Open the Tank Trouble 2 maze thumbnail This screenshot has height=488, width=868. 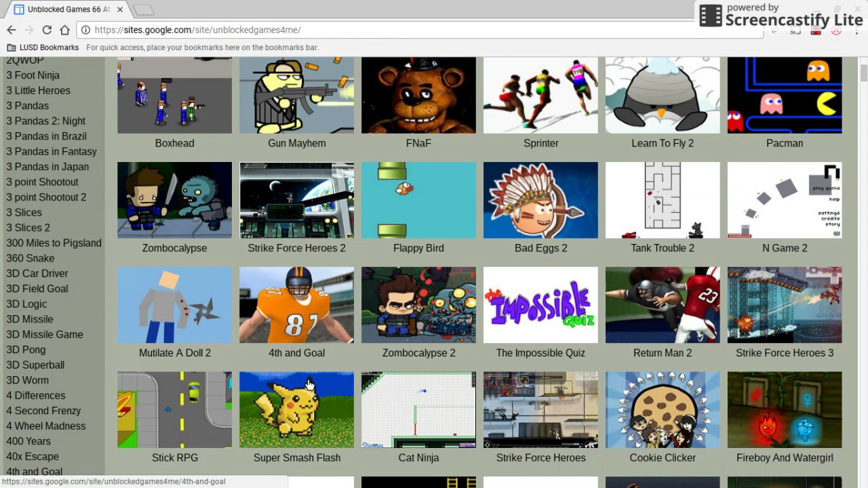663,200
